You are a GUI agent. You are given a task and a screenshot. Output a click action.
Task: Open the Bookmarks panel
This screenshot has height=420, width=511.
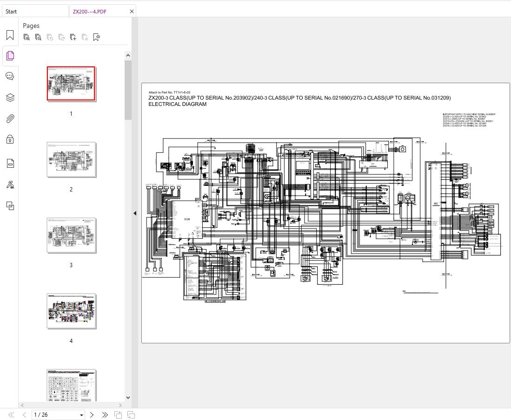pyautogui.click(x=10, y=35)
